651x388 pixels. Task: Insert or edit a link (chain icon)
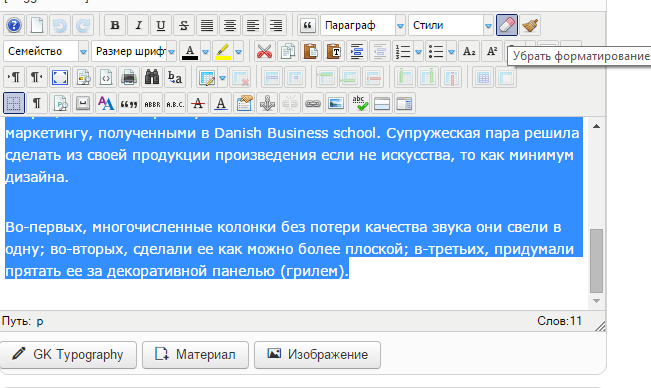coord(313,104)
